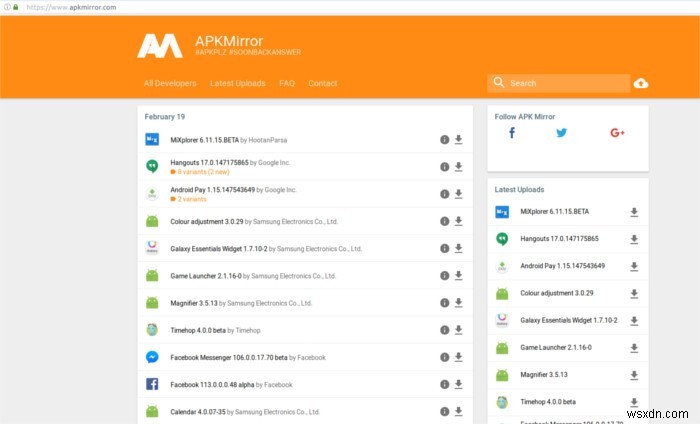The image size is (700, 424).
Task: Open APK Mirror Google+ page icon
Action: 617,133
